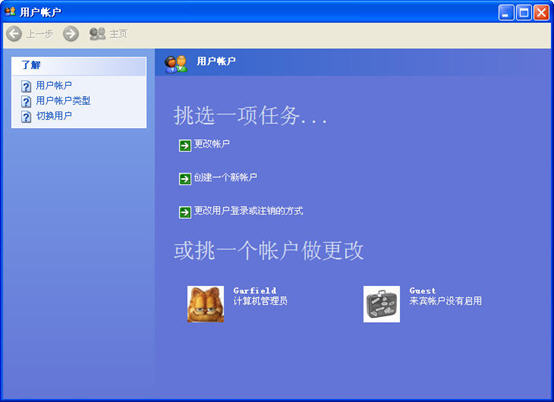Click the Back arrow icon in toolbar
Screen dimensions: 554x402
coord(14,34)
